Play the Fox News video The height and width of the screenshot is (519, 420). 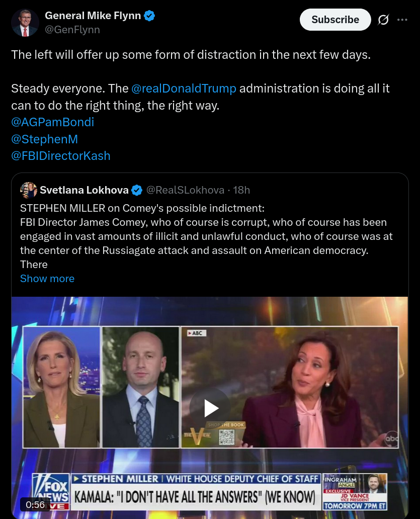pos(210,408)
